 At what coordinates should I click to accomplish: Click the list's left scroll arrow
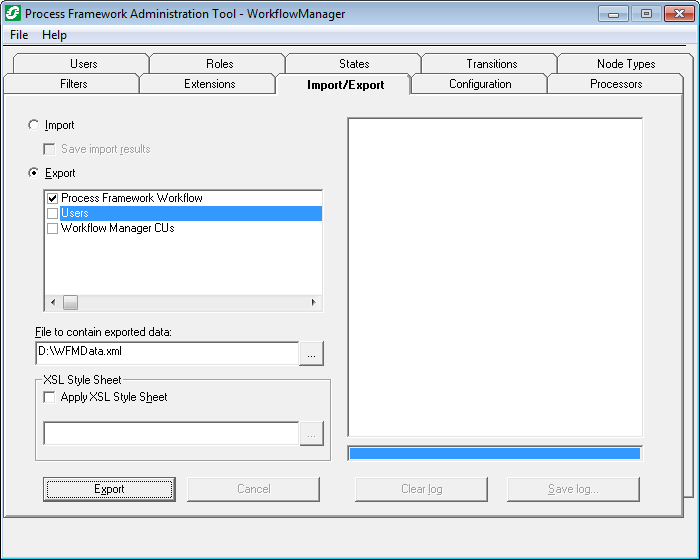53,302
